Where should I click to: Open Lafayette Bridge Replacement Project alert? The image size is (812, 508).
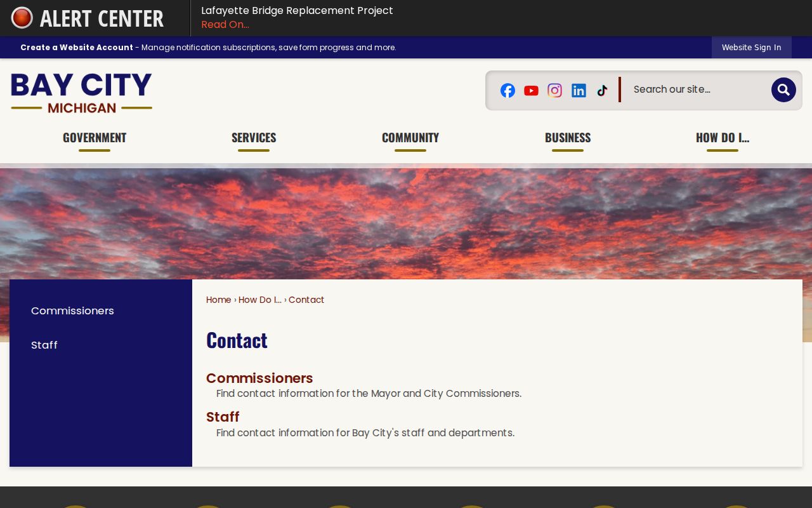[x=297, y=11]
